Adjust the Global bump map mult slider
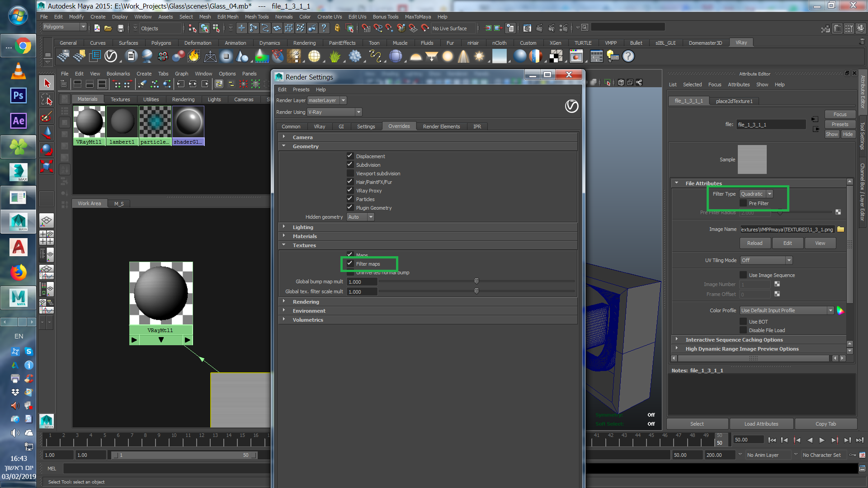The image size is (868, 488). tap(476, 282)
